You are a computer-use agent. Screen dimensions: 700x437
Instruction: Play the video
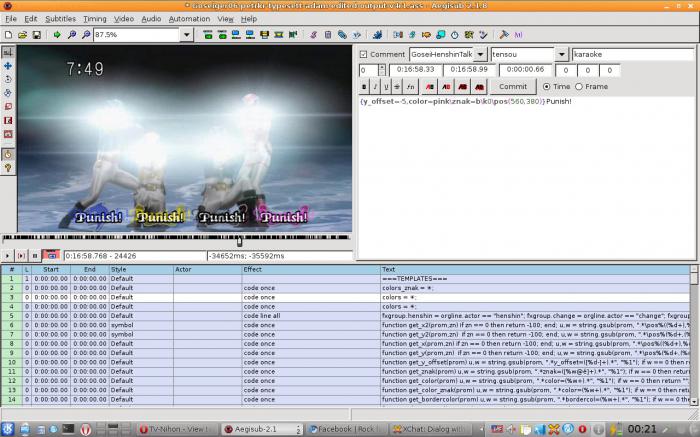7,256
